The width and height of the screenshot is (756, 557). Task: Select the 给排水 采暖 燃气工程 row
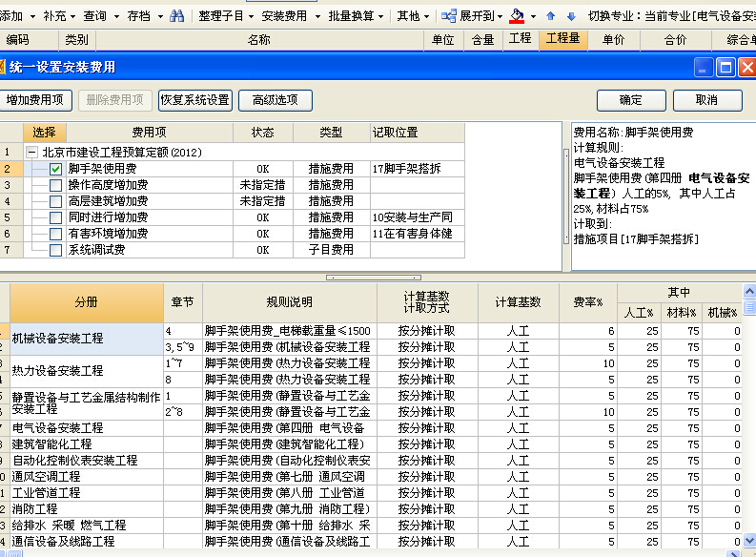click(87, 526)
